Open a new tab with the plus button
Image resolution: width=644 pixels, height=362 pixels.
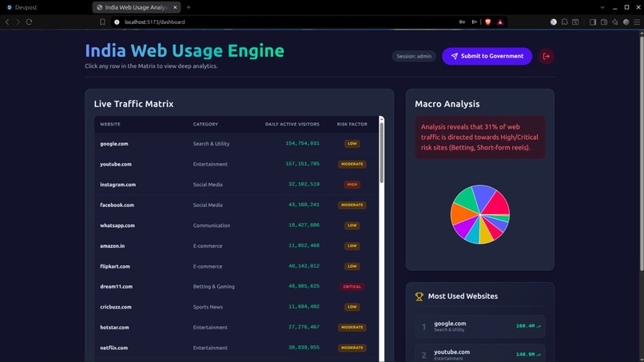[x=189, y=7]
